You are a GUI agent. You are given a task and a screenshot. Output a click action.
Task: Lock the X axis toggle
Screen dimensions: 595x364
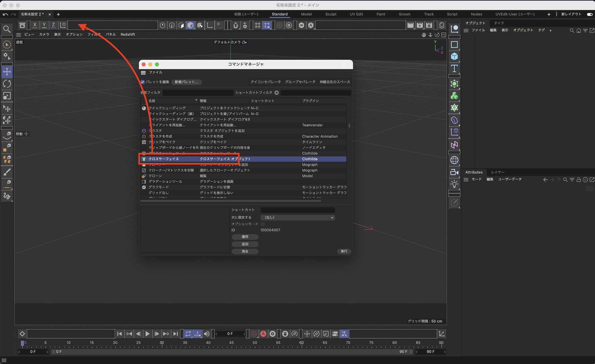point(35,25)
